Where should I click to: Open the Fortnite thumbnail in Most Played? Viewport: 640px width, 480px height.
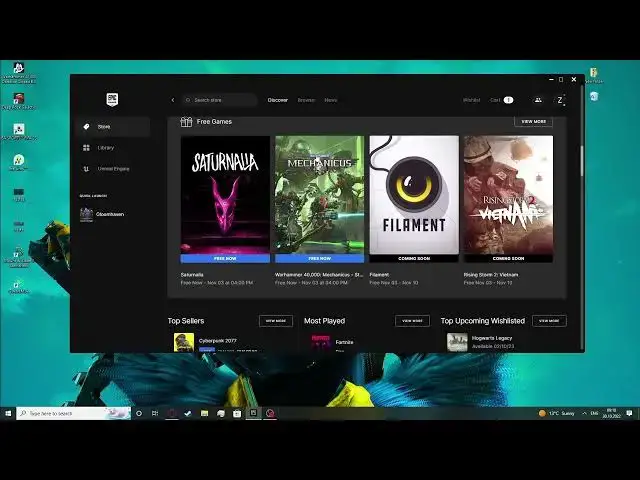click(x=321, y=343)
